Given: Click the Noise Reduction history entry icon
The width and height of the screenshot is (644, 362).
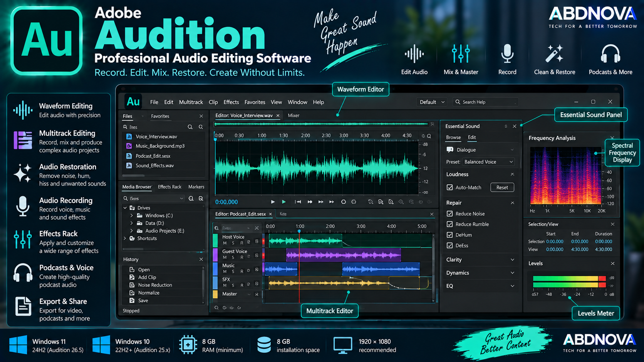Looking at the screenshot, I should (x=132, y=285).
